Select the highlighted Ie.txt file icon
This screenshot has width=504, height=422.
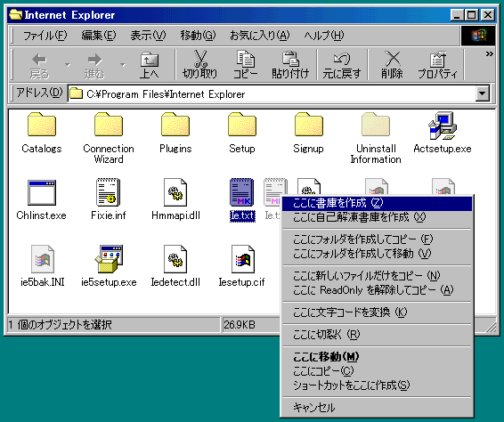242,192
